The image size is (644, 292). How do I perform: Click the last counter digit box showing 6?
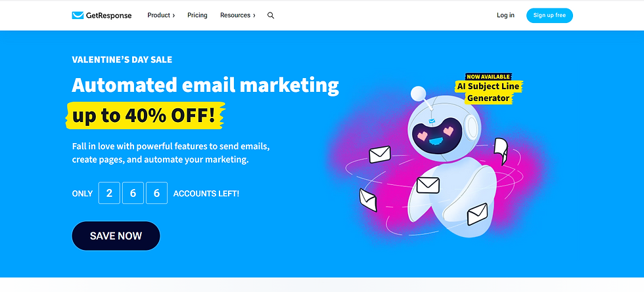156,193
